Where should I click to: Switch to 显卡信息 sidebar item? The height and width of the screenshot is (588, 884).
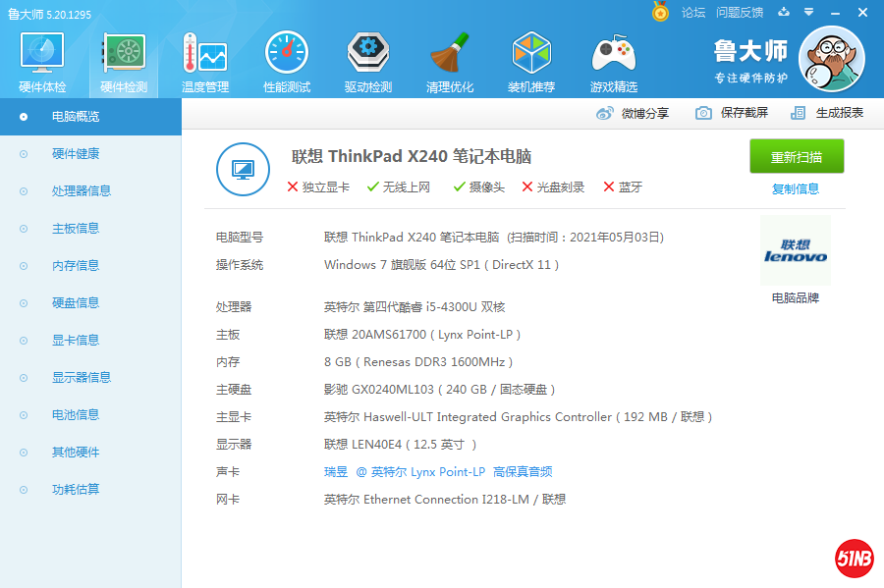click(76, 341)
